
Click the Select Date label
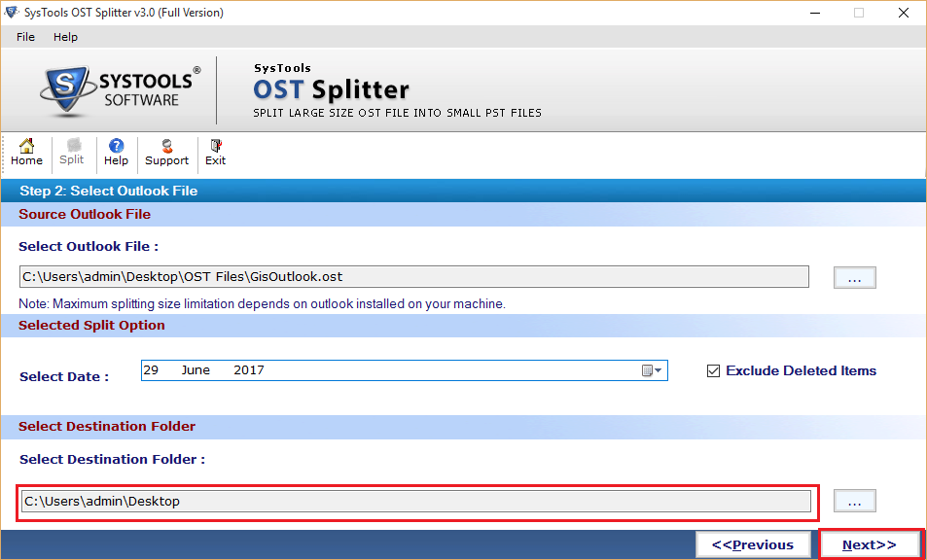point(64,377)
